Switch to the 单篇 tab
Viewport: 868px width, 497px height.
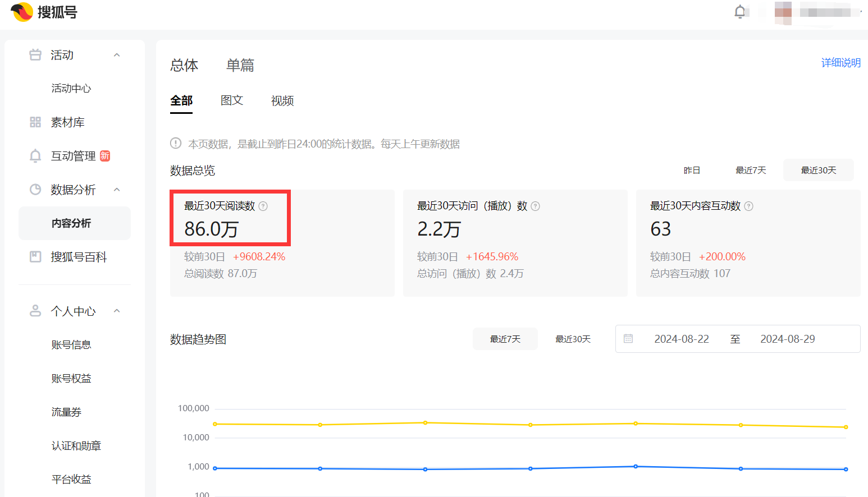tap(240, 66)
